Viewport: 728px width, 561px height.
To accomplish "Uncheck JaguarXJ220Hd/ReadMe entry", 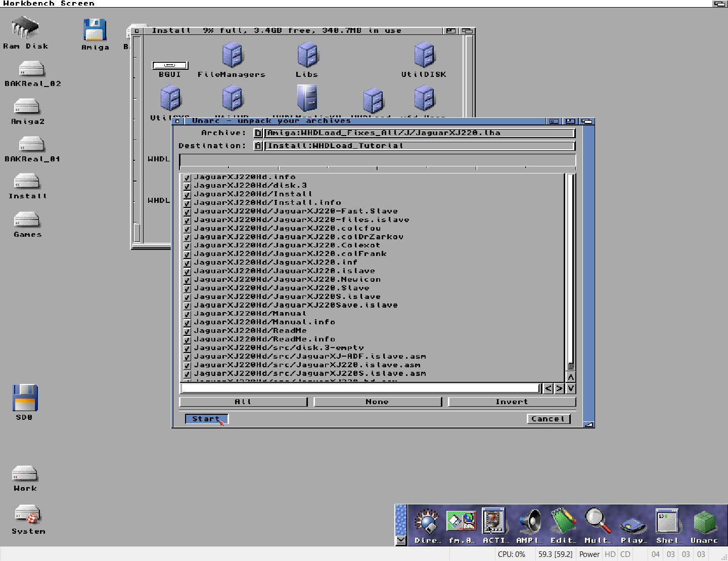I will coord(187,331).
